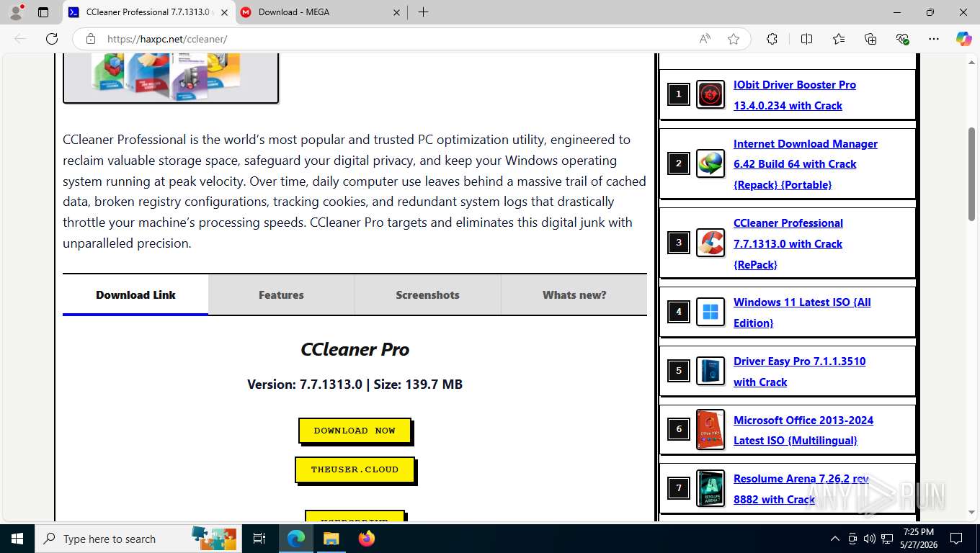This screenshot has width=980, height=553.
Task: Open the Favorites list icon
Action: pos(839,39)
